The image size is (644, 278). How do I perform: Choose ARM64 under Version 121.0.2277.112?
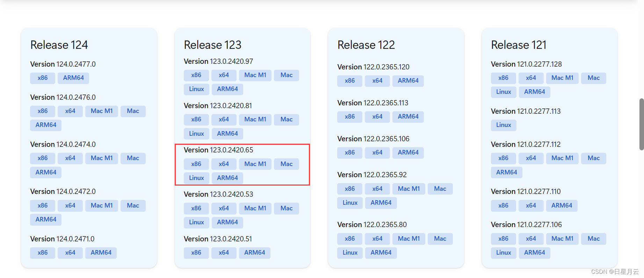point(507,172)
